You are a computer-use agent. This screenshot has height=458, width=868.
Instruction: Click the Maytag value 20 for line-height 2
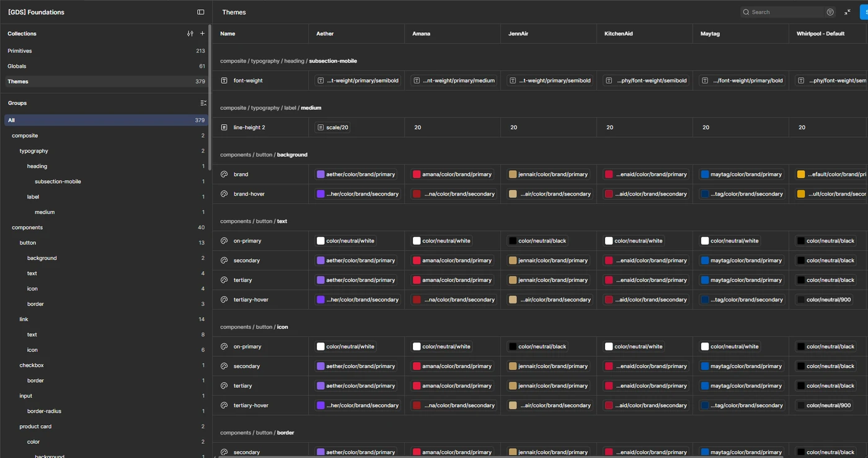point(706,127)
